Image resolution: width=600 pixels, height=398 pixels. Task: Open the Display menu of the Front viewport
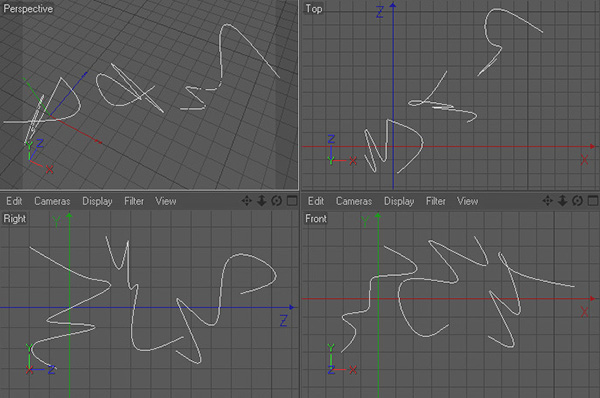click(399, 201)
